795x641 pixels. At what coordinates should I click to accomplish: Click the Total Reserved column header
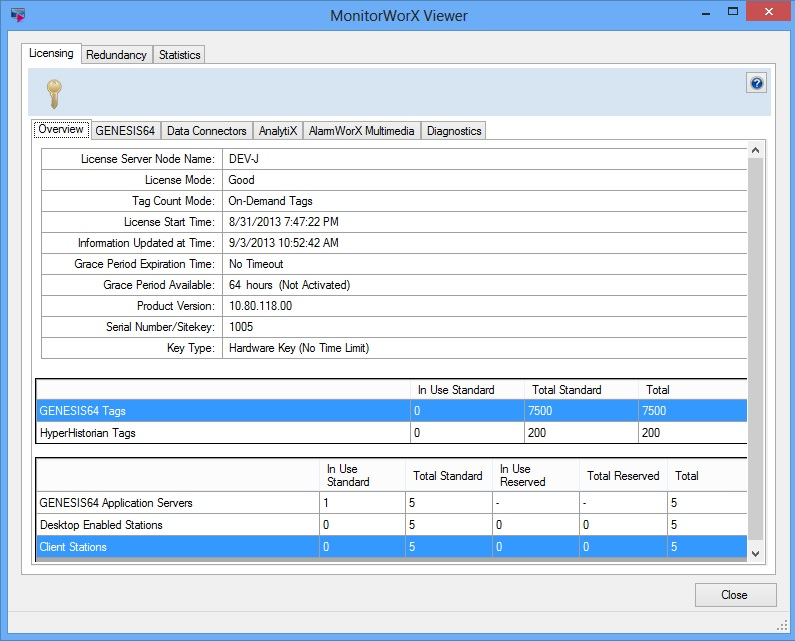(622, 476)
